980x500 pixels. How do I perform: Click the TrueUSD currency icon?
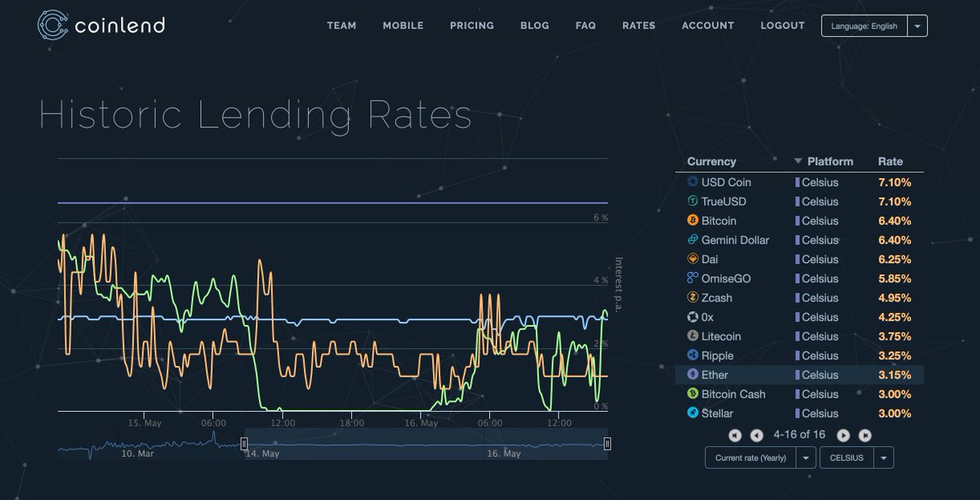693,202
